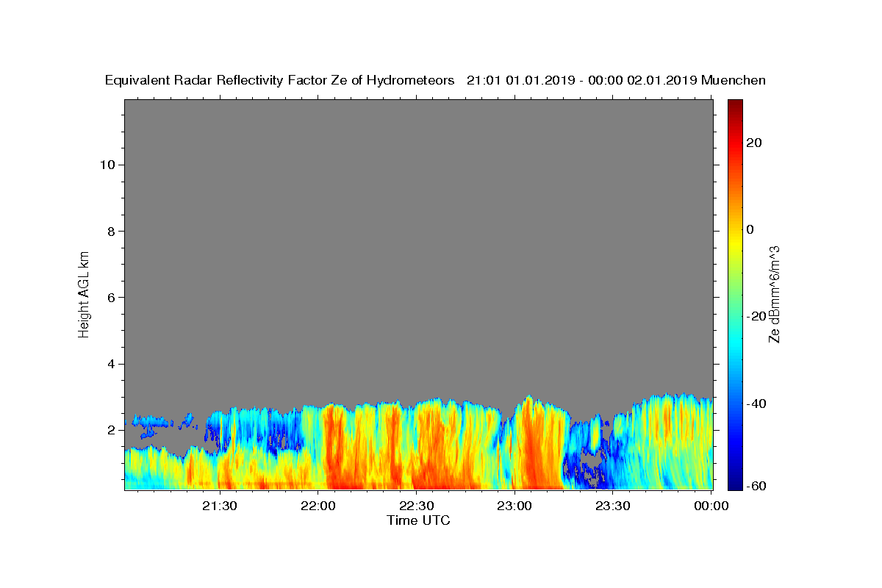882x588 pixels.
Task: Click the "22:00" time tick label
Action: 318,506
